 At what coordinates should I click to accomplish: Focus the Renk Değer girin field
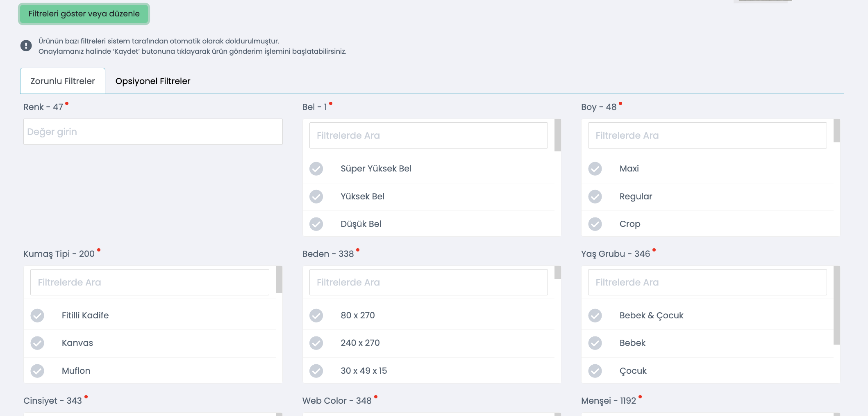(x=153, y=132)
